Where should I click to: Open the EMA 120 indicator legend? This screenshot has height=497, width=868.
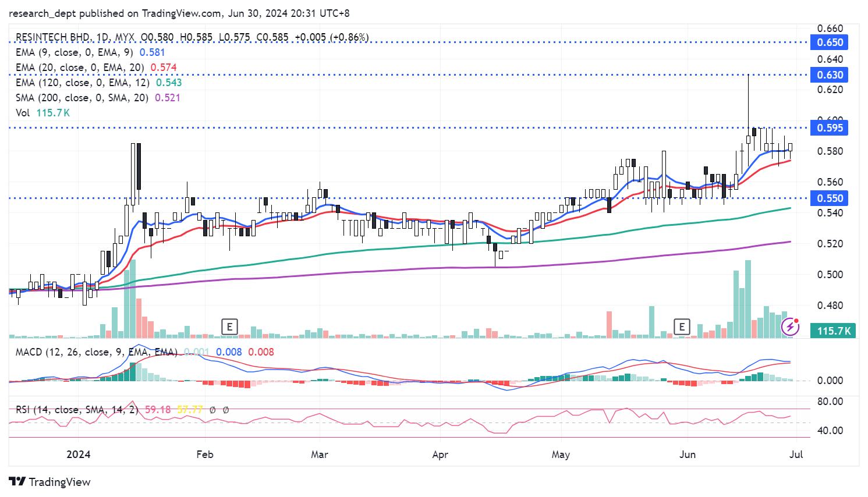point(82,83)
